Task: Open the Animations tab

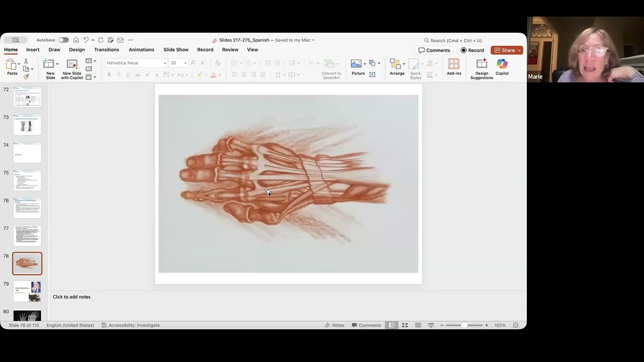Action: (141, 50)
